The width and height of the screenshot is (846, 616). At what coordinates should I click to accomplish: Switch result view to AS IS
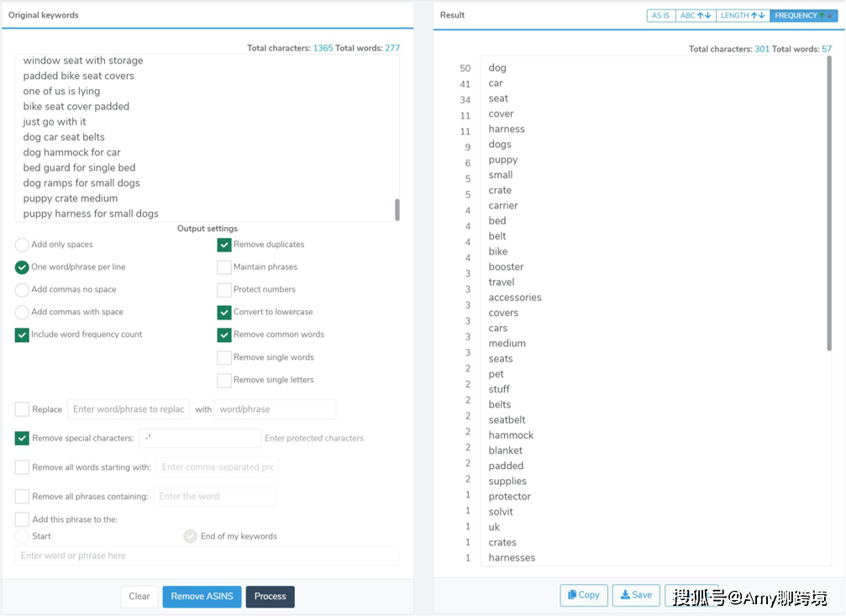tap(661, 15)
